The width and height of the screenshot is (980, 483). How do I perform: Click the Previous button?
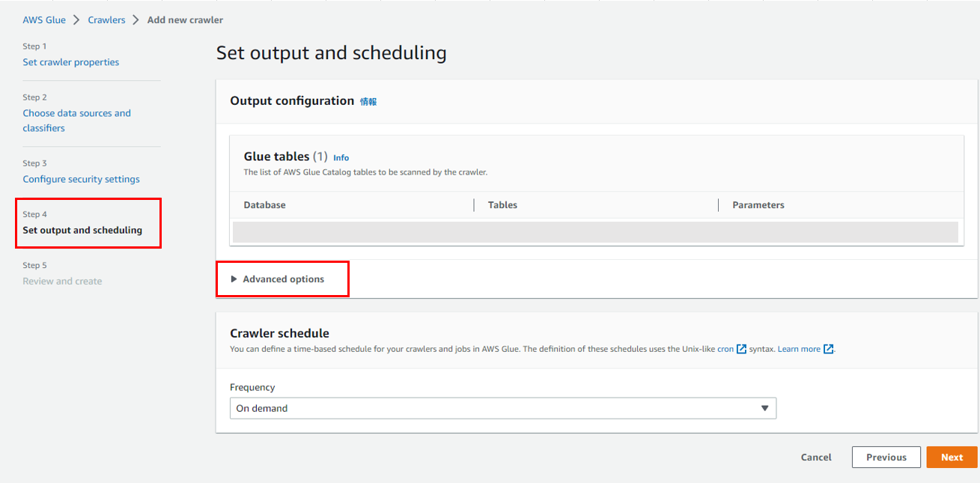(886, 458)
